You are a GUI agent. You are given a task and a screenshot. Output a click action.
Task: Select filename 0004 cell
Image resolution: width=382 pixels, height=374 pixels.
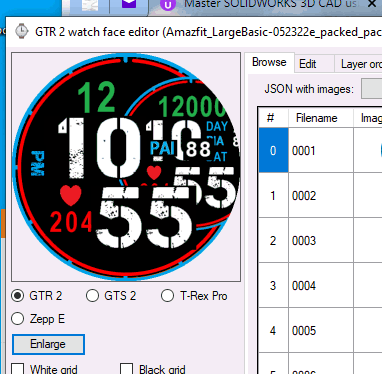(320, 285)
